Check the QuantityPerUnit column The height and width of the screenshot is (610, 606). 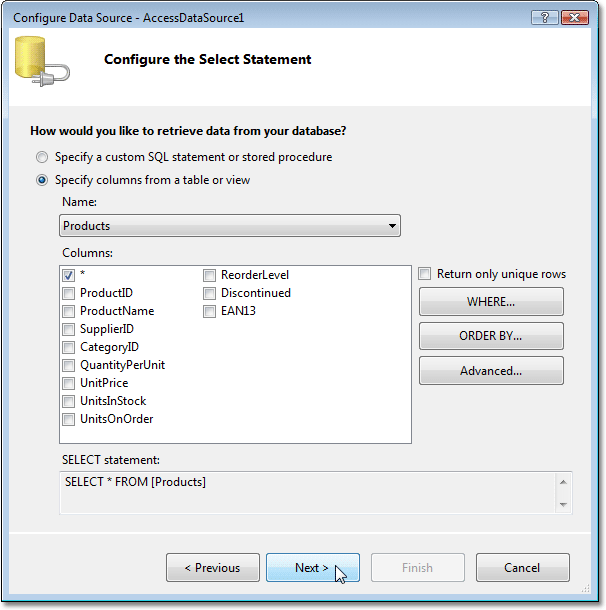[x=68, y=365]
